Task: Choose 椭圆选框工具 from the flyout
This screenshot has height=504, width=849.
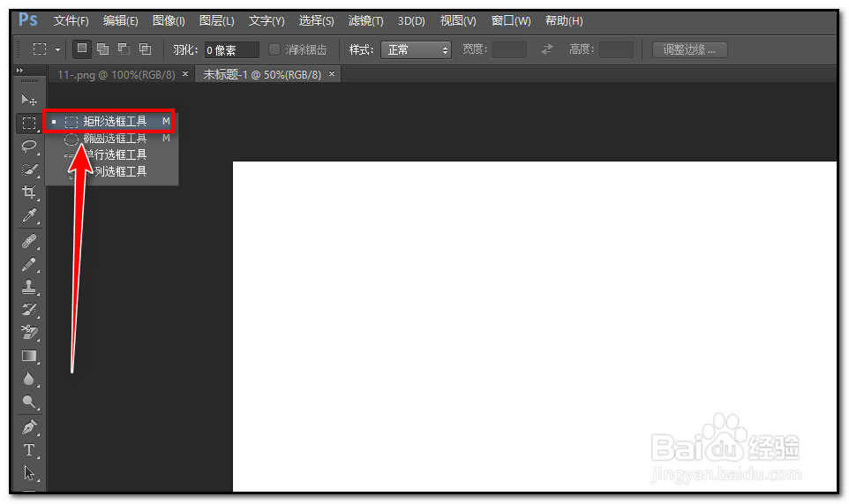Action: pos(111,138)
